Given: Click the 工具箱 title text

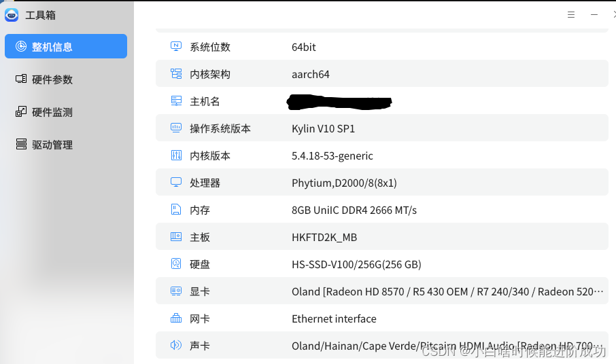Looking at the screenshot, I should (41, 16).
